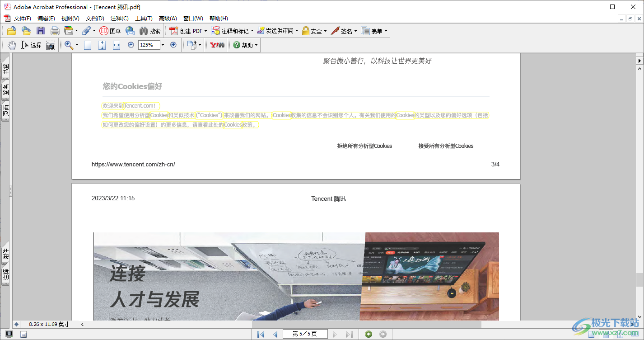Expand the zoom tool dropdown arrow

click(77, 45)
